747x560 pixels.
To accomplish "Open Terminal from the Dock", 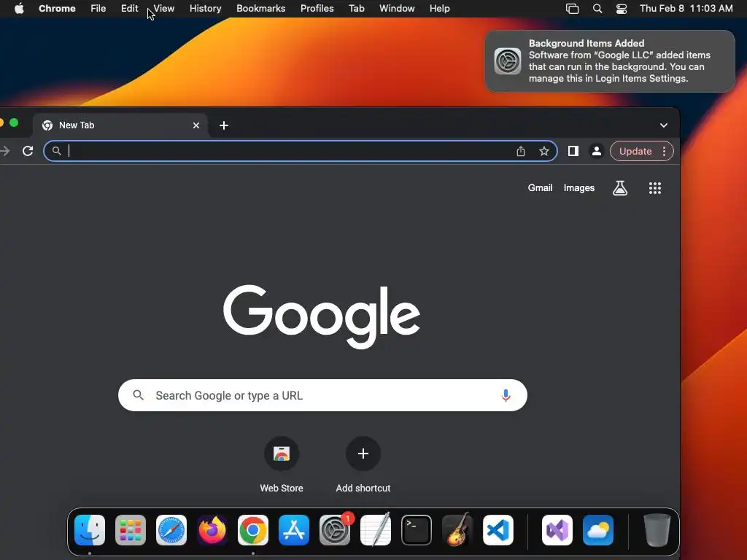I will coord(417,530).
